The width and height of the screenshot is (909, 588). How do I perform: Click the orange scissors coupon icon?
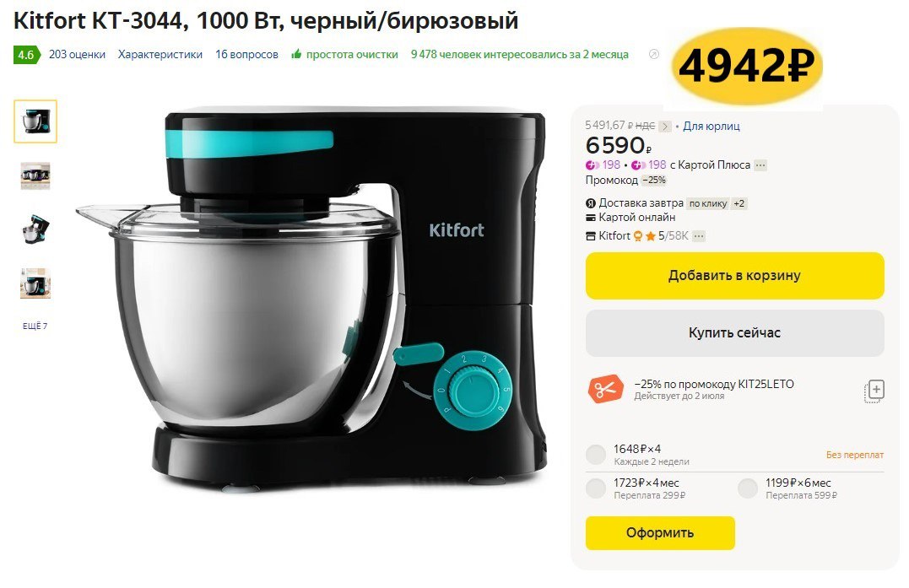click(x=605, y=389)
